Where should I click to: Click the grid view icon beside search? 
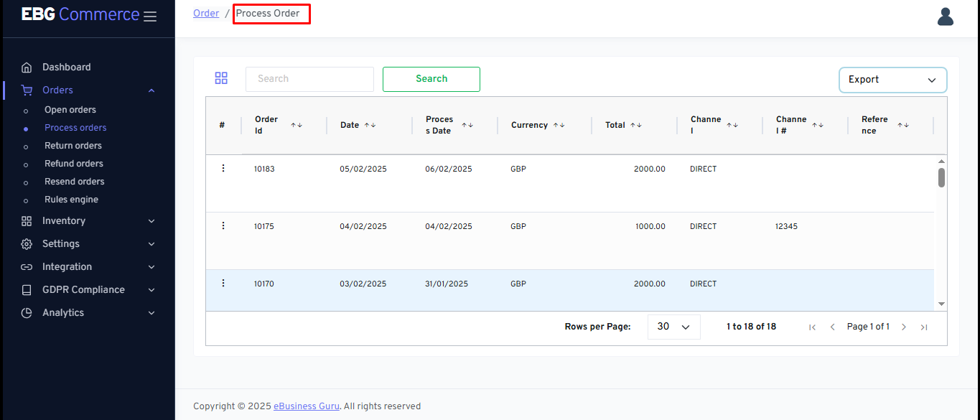221,78
